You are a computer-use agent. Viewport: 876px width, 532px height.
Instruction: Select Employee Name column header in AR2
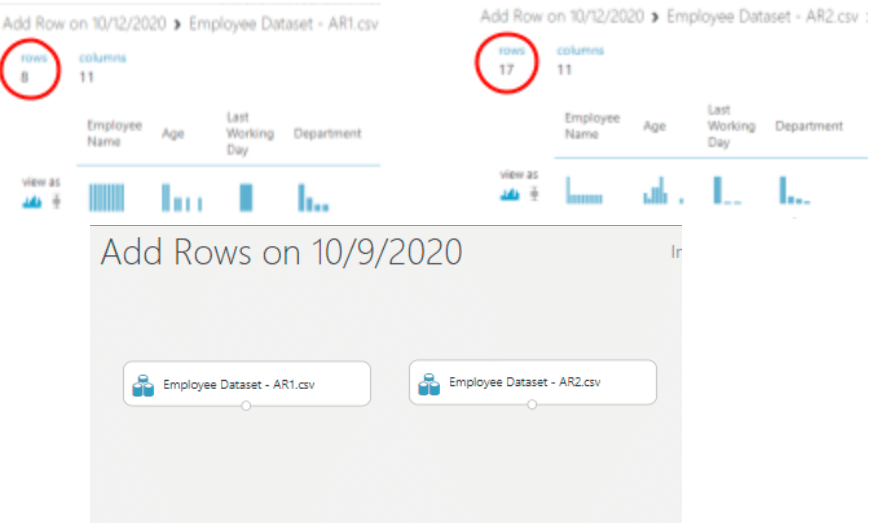click(x=592, y=126)
